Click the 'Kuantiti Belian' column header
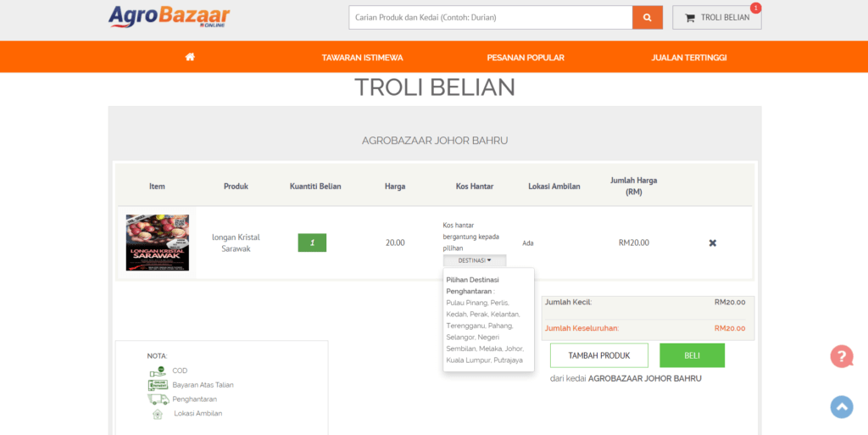 pos(315,187)
